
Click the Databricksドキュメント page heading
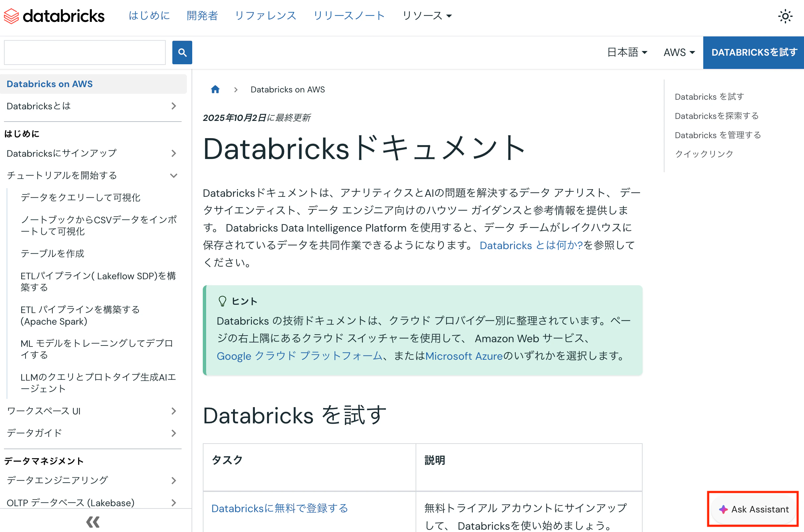point(364,149)
